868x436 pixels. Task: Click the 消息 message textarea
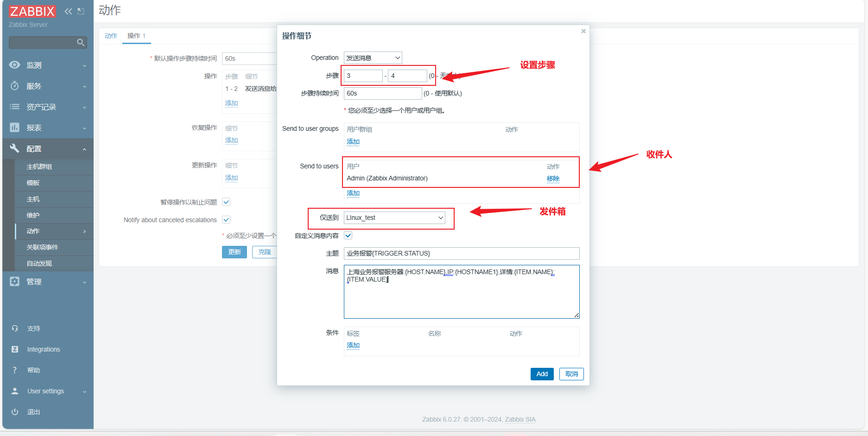pos(462,292)
